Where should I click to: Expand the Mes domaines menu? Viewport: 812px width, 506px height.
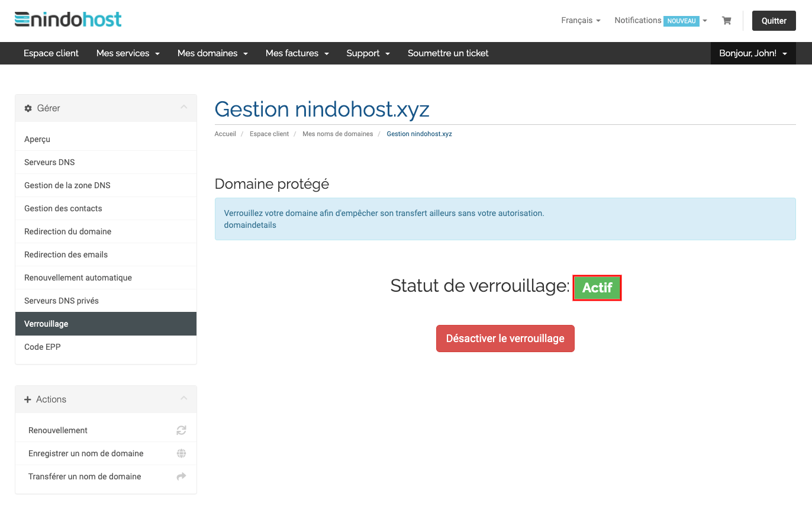212,53
